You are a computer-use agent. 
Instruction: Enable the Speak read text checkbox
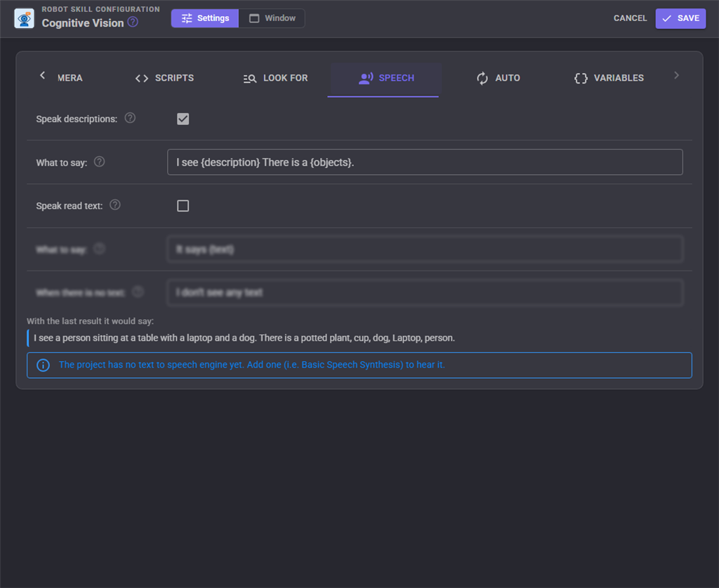pyautogui.click(x=183, y=206)
